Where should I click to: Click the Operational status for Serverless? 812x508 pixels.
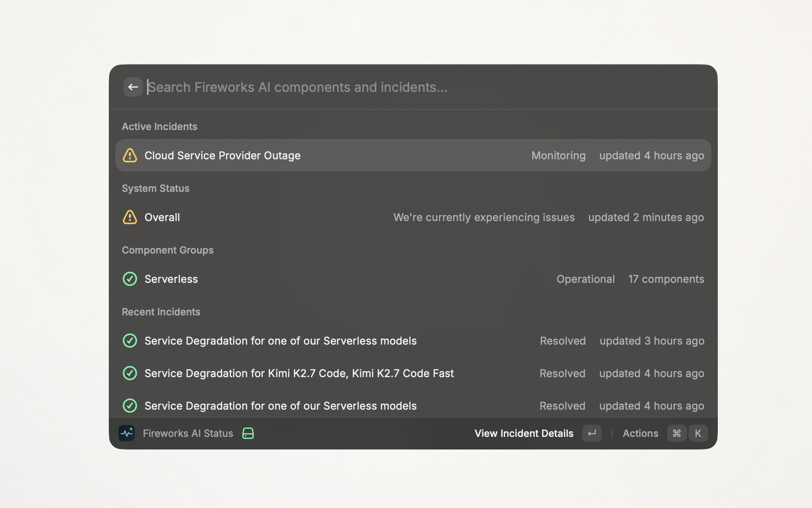pyautogui.click(x=585, y=279)
